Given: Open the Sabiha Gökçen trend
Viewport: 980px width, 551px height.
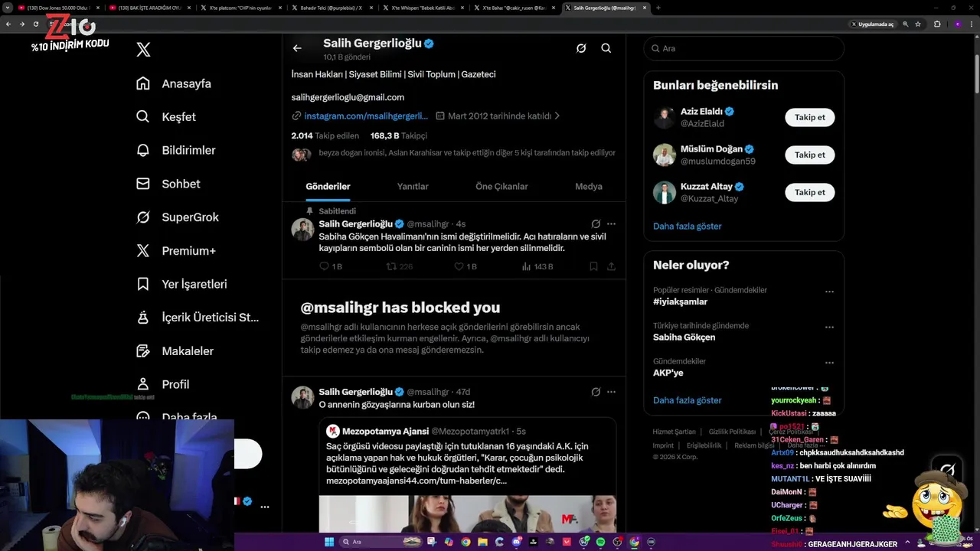Looking at the screenshot, I should pyautogui.click(x=684, y=337).
